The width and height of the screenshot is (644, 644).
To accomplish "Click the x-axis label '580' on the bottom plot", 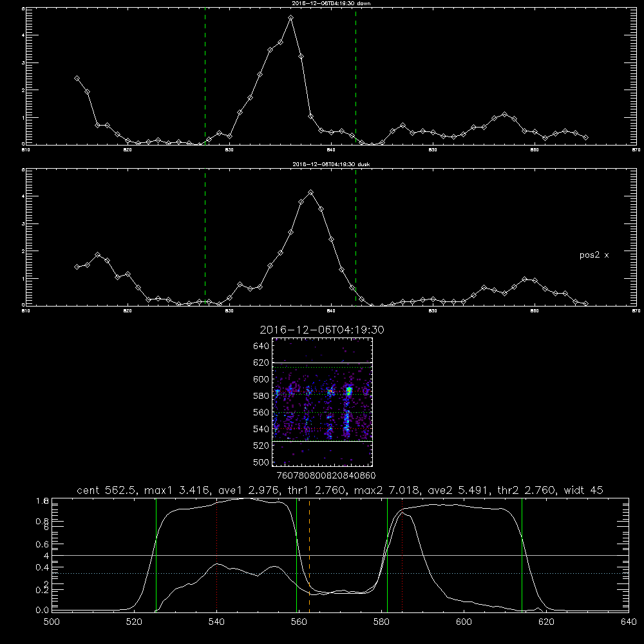I will point(381,622).
